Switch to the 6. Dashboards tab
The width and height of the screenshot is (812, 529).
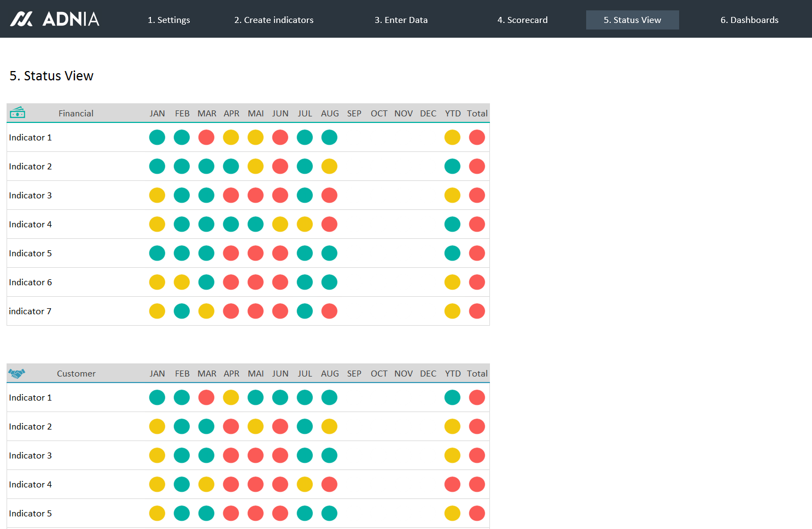[x=749, y=20]
